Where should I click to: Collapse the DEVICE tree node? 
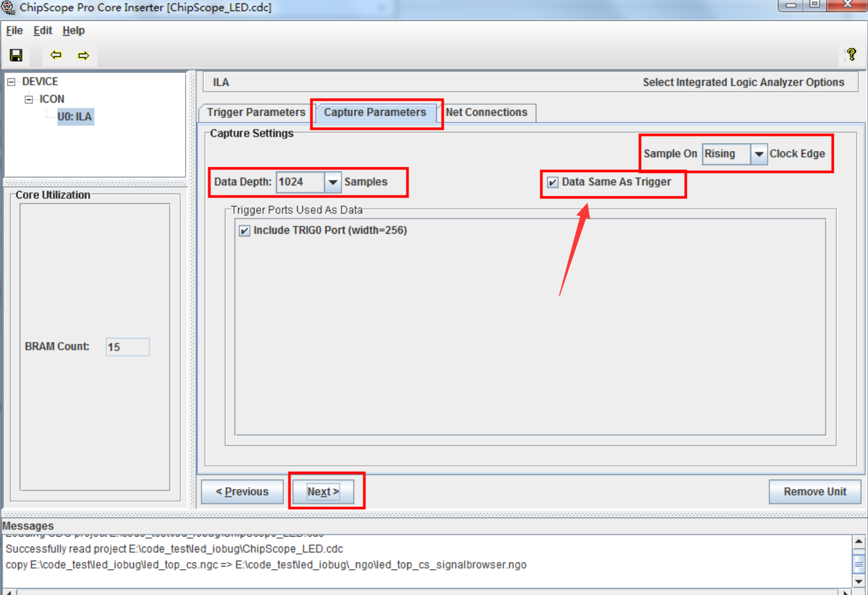pyautogui.click(x=11, y=82)
